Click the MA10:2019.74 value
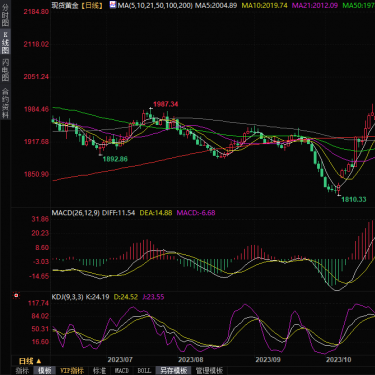 264,5
